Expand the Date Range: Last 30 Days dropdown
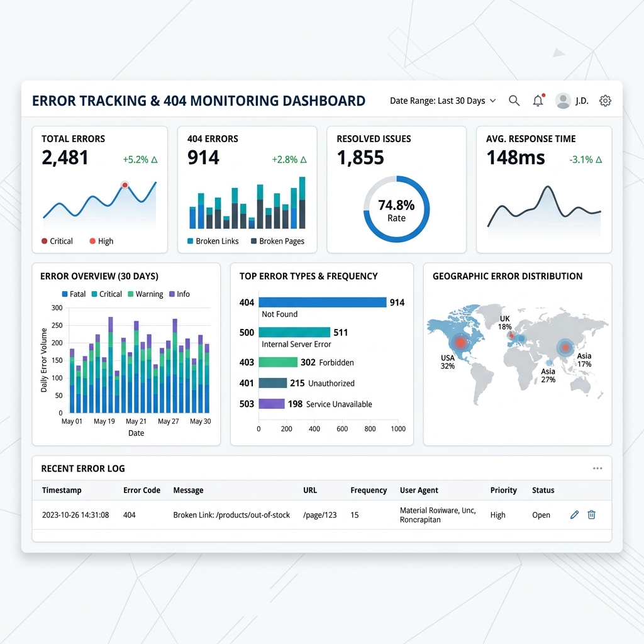Viewport: 644px width, 644px height. [443, 101]
